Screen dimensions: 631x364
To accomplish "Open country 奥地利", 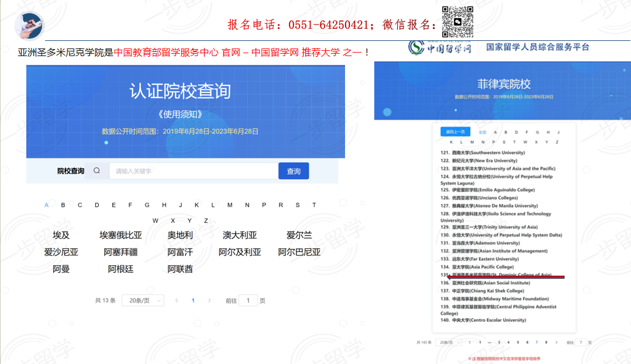I will pos(180,235).
